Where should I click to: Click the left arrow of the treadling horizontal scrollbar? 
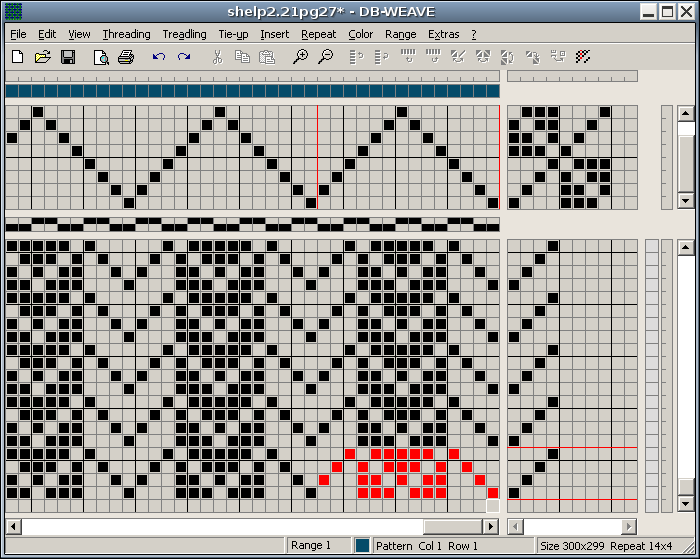point(516,526)
